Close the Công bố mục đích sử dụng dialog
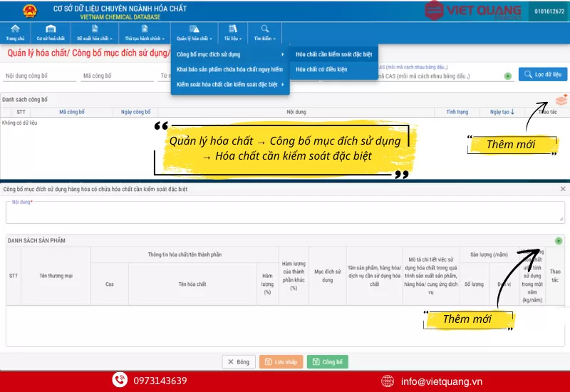 pos(563,189)
